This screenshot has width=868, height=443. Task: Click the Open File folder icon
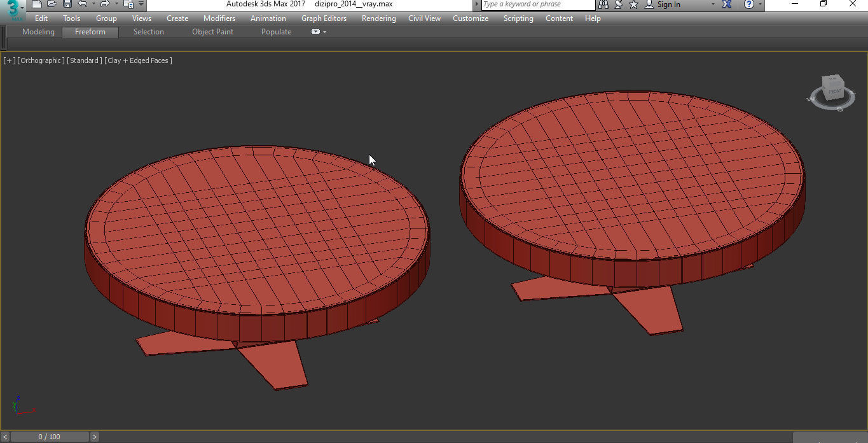[x=52, y=4]
